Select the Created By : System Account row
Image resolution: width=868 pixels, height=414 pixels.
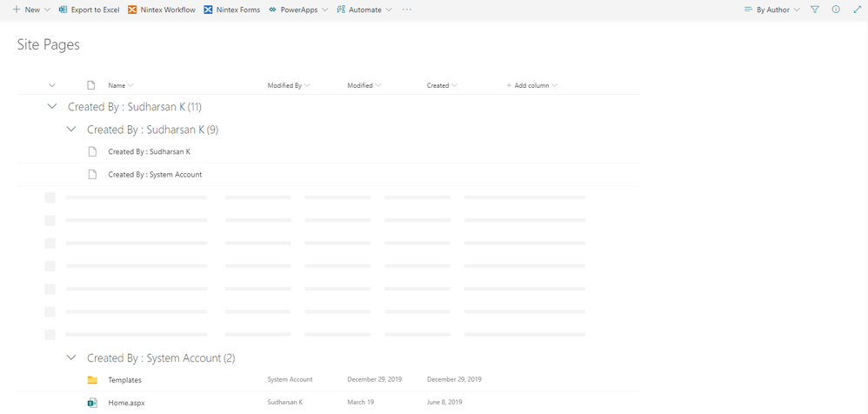point(328,174)
